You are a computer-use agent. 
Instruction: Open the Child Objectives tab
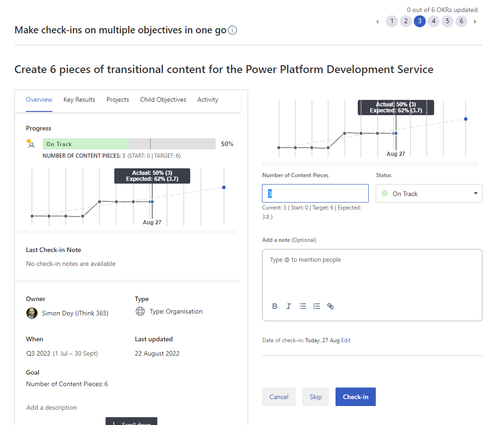click(x=163, y=99)
